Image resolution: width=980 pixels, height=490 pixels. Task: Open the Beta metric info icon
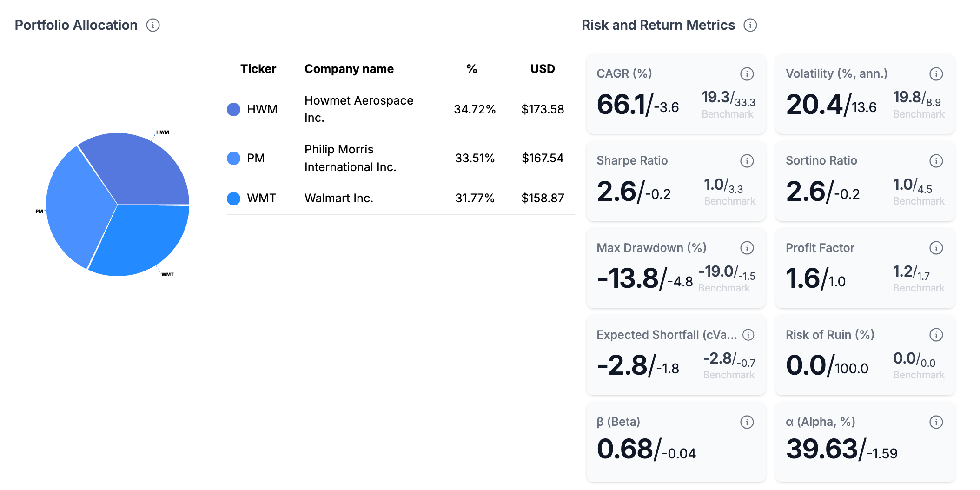(x=747, y=422)
